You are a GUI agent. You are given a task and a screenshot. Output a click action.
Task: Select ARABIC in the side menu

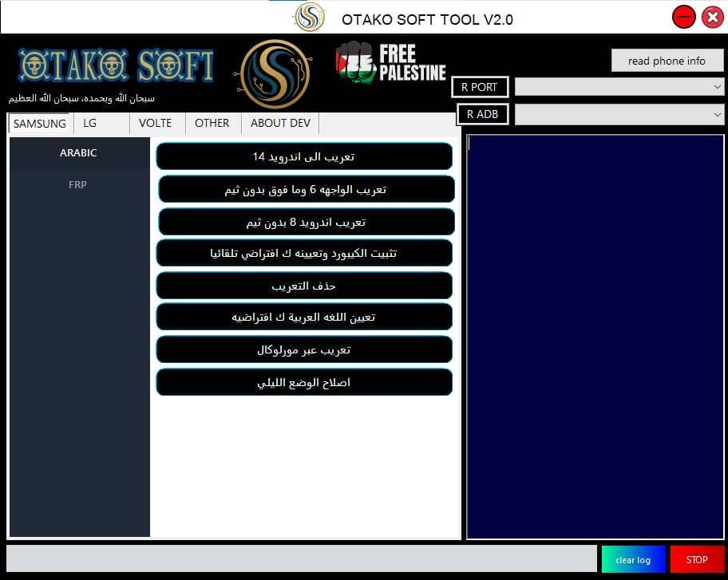click(x=78, y=152)
